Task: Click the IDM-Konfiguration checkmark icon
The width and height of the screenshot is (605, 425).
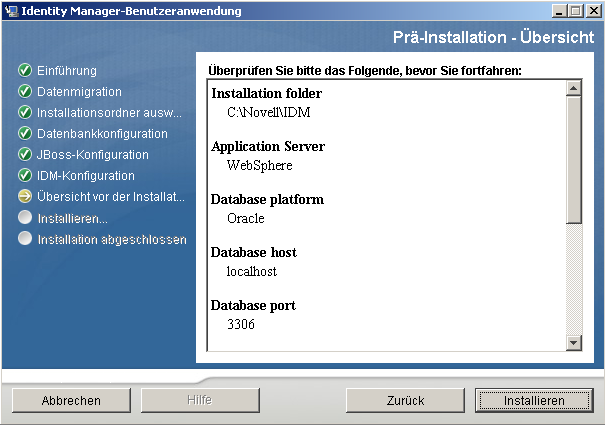Action: click(25, 176)
